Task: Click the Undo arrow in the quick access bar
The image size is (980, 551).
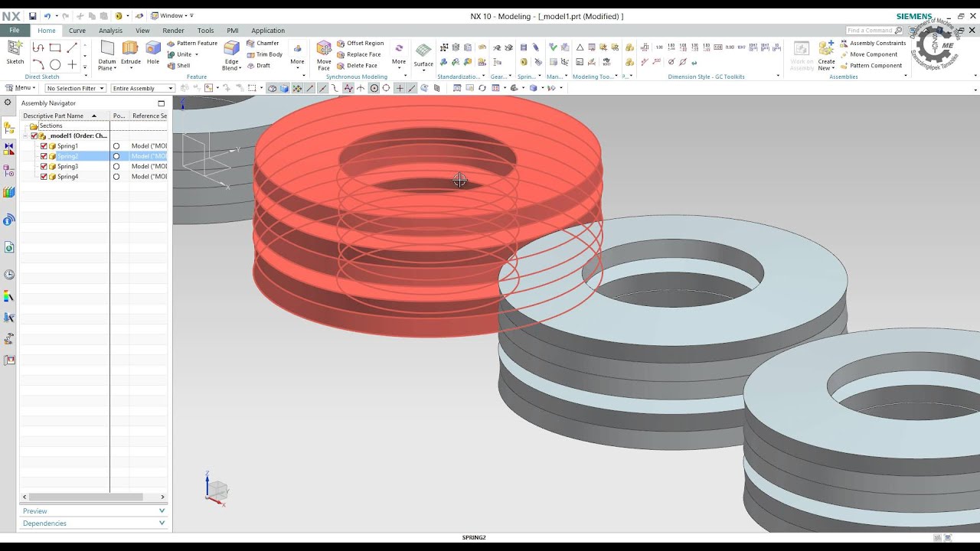Action: [47, 15]
